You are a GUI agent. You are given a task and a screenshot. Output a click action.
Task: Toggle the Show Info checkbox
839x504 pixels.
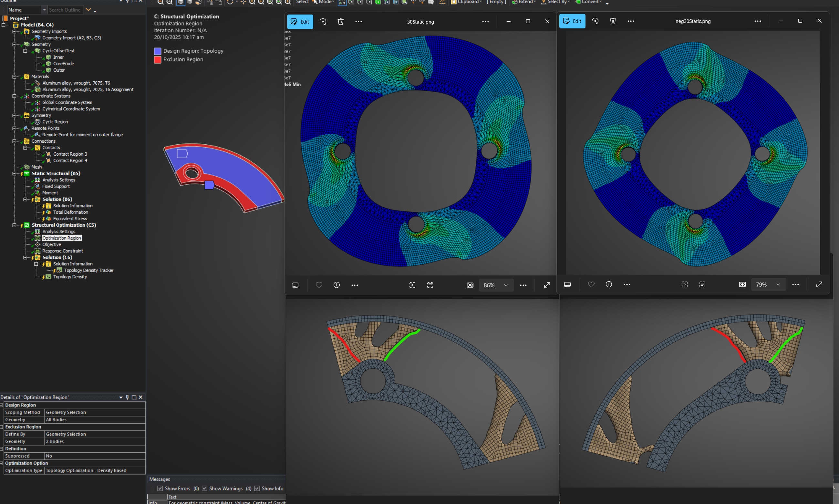257,489
